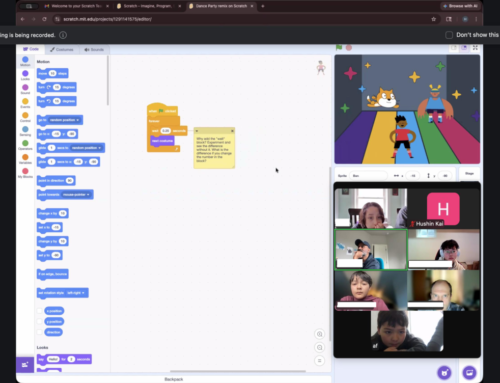The image size is (500, 383).
Task: Switch to the Code tab
Action: coord(31,49)
